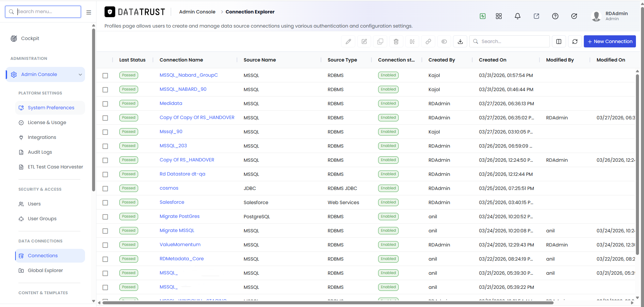The image size is (644, 307).
Task: Tick the checkbox beside Medidata
Action: click(105, 104)
